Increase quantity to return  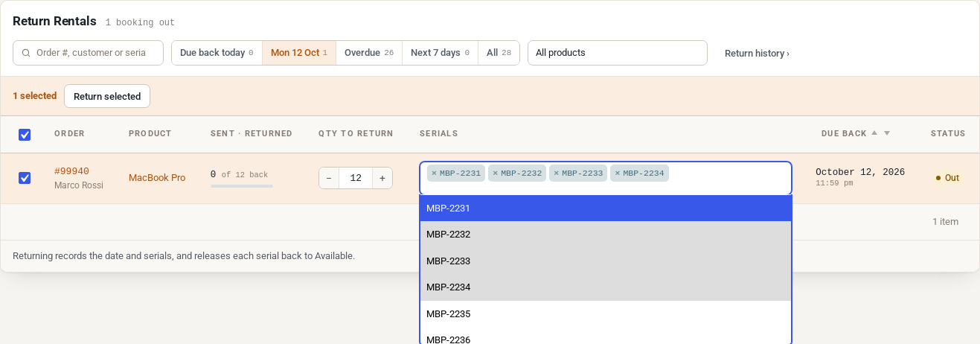pyautogui.click(x=382, y=178)
